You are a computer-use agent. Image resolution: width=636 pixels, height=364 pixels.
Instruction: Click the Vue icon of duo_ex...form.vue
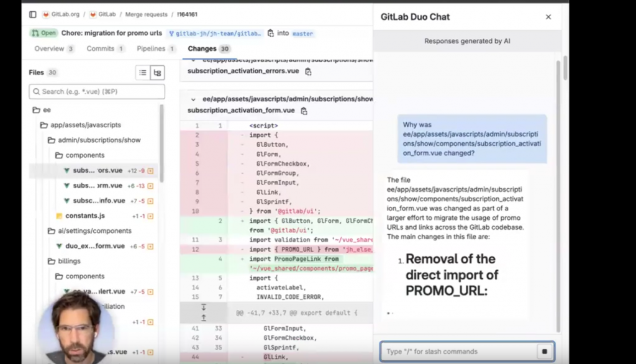[x=59, y=246]
